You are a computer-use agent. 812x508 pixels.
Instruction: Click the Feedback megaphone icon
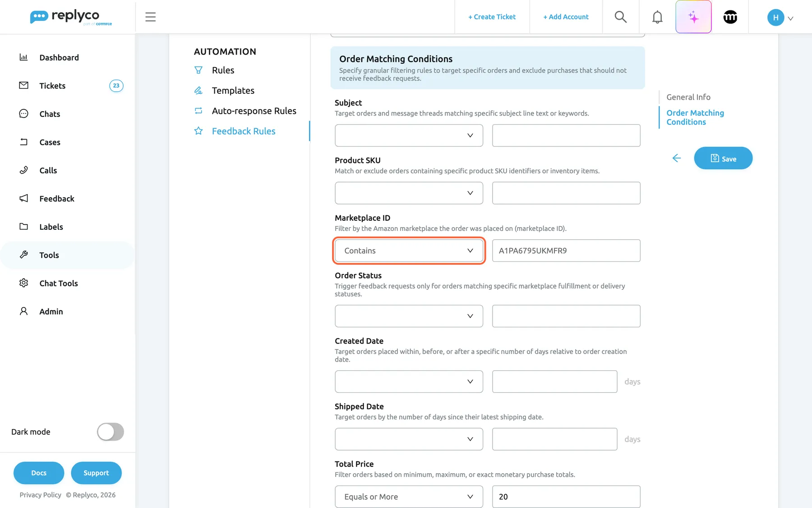click(x=23, y=198)
